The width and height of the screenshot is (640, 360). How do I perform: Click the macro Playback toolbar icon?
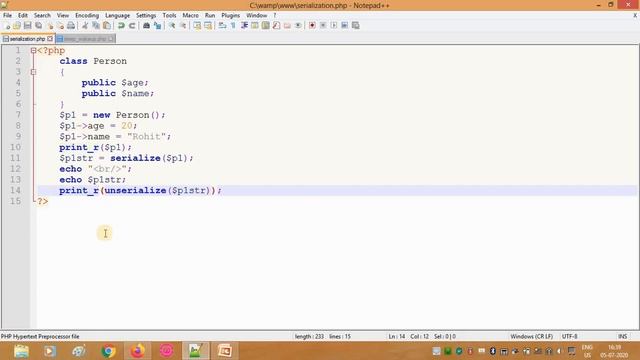tap(334, 26)
